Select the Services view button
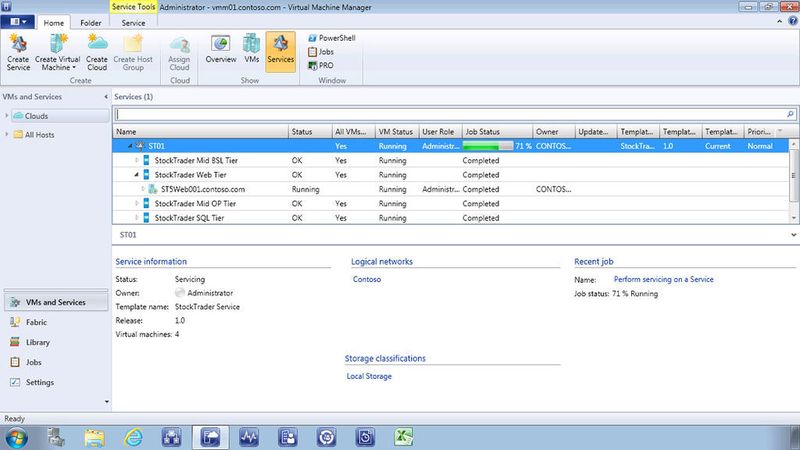The height and width of the screenshot is (450, 800). (281, 52)
